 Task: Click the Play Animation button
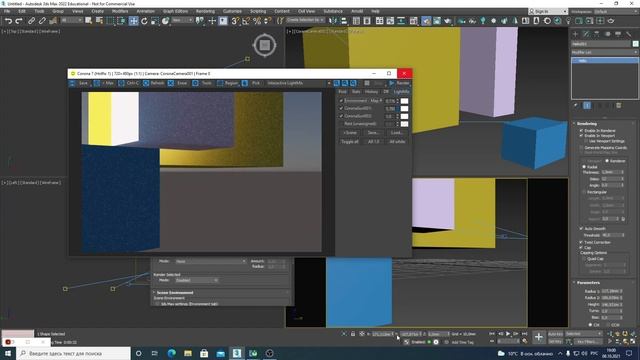coord(508,334)
